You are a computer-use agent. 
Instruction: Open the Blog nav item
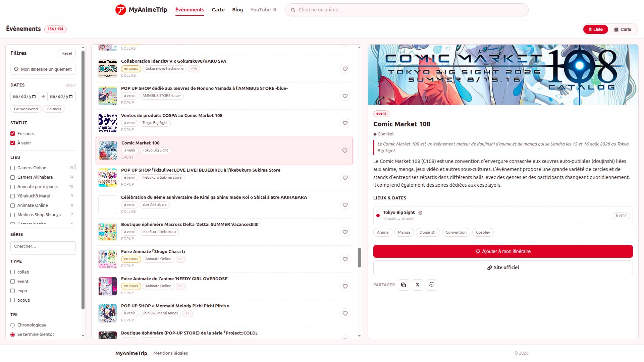[237, 10]
